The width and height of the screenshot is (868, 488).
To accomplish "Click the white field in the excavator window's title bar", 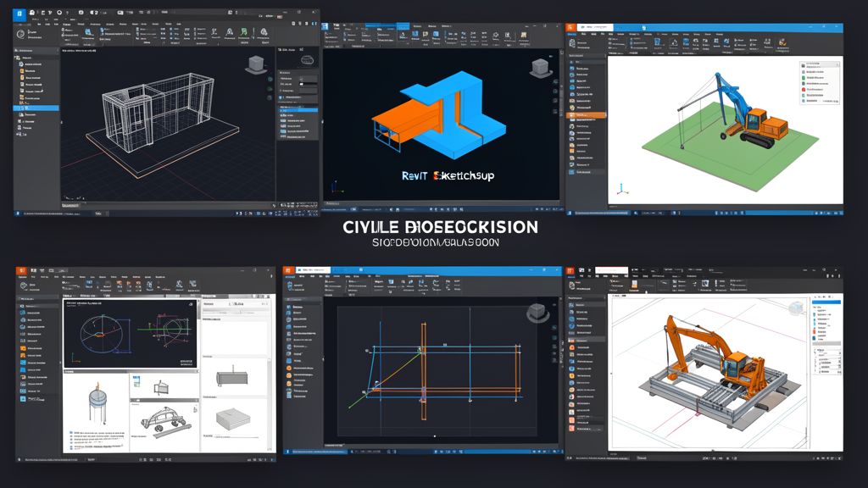I will coord(611,270).
